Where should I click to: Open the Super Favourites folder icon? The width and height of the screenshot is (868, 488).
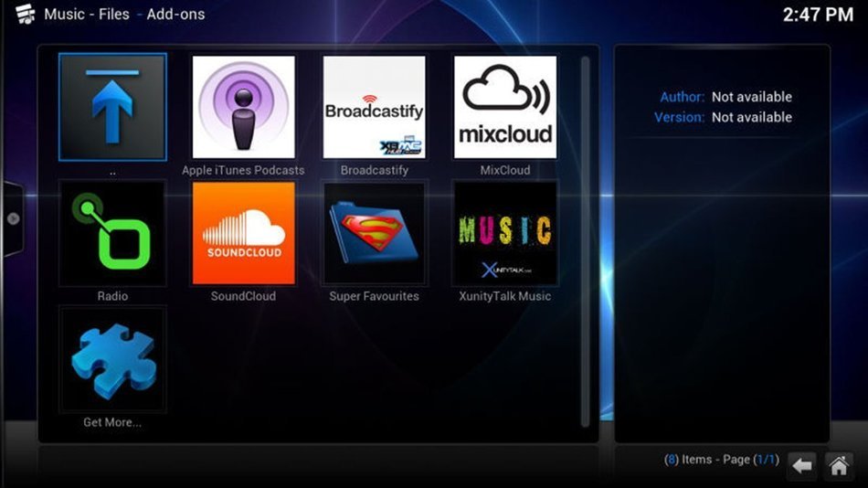pyautogui.click(x=375, y=233)
